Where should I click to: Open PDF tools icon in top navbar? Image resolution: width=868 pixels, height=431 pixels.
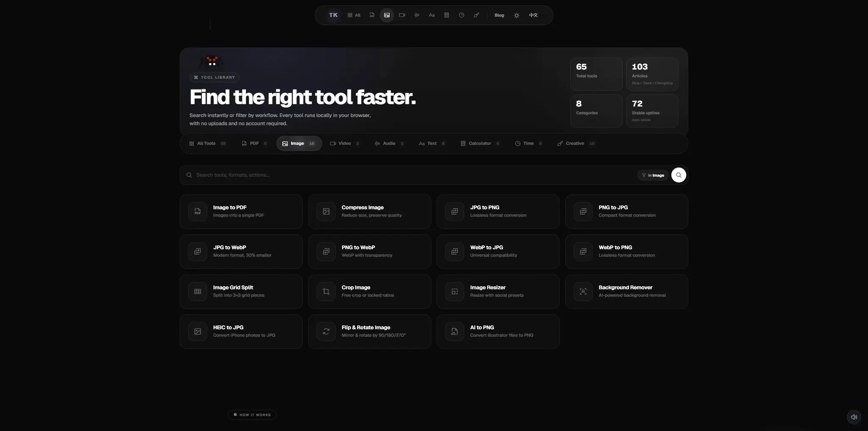[372, 15]
